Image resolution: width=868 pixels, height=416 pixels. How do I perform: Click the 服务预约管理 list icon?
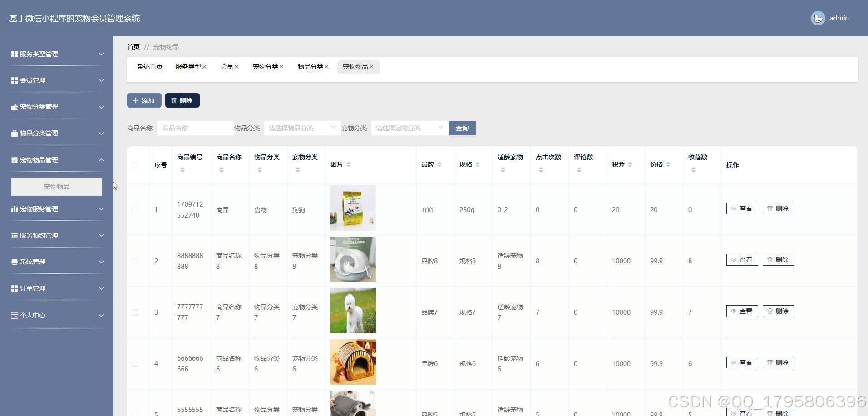[15, 235]
